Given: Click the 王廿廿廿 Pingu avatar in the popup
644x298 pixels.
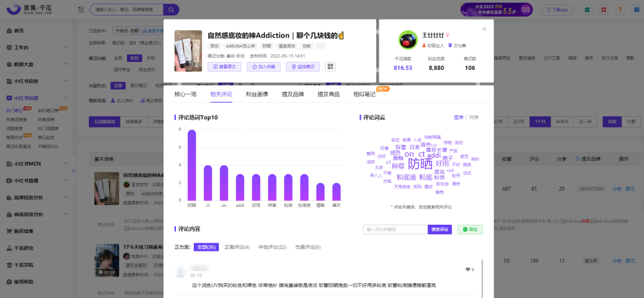Looking at the screenshot, I should click(408, 40).
